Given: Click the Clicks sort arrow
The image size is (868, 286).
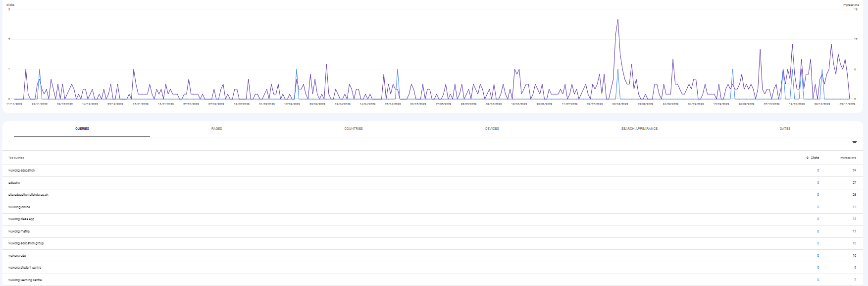Looking at the screenshot, I should pos(808,158).
